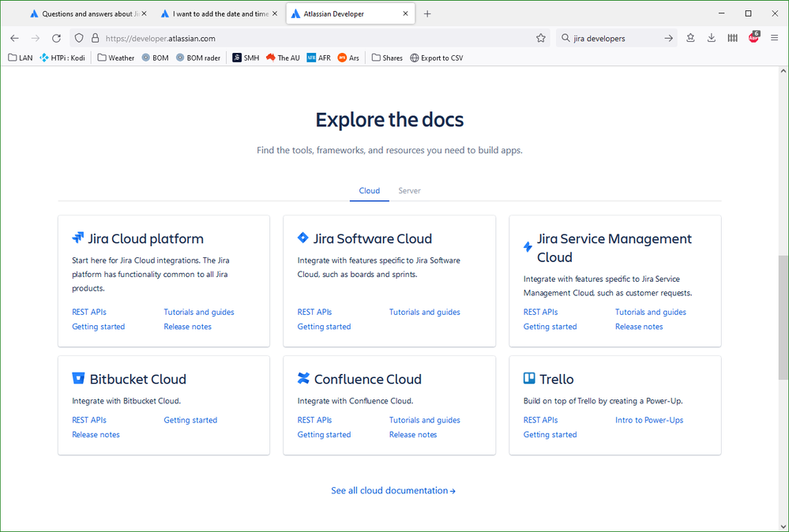Open Release notes under Confluence Cloud

click(412, 434)
